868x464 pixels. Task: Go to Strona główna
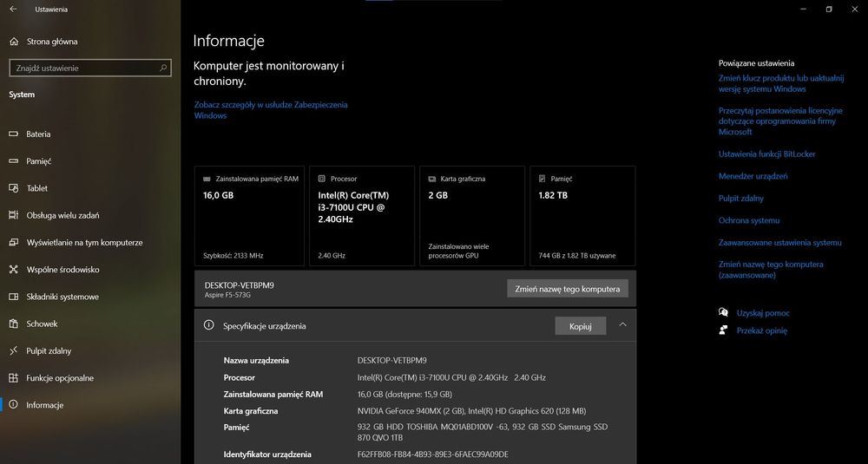(x=89, y=42)
